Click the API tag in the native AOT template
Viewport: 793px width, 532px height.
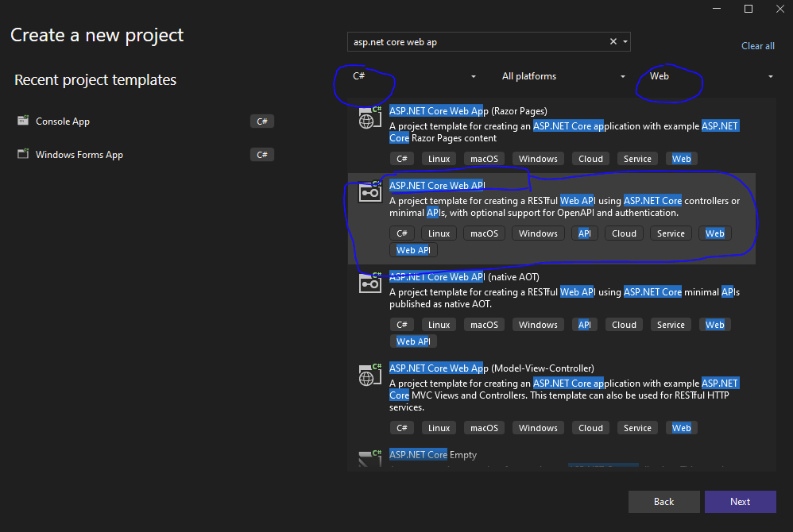point(585,325)
